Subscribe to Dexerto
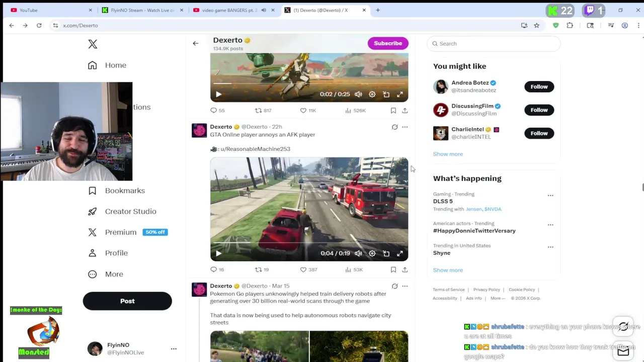 tap(388, 43)
